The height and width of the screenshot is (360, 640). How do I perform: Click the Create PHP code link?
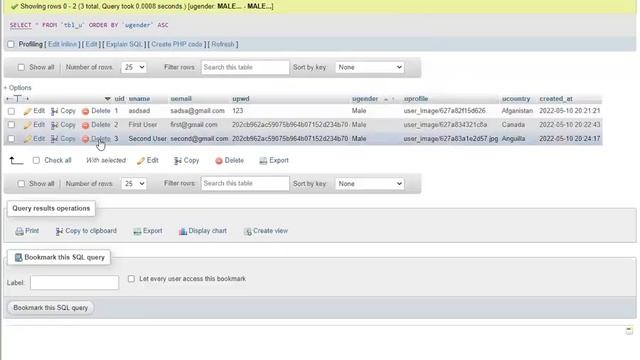pyautogui.click(x=177, y=44)
